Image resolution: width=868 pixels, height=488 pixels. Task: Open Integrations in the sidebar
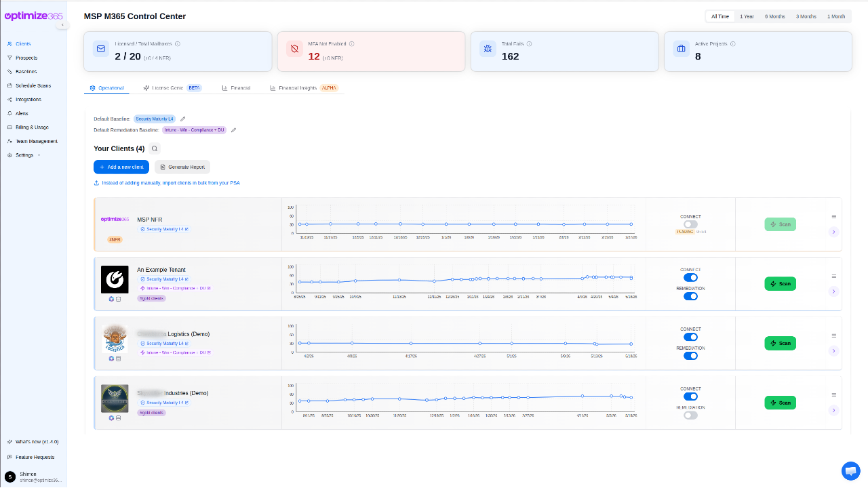[x=28, y=100]
